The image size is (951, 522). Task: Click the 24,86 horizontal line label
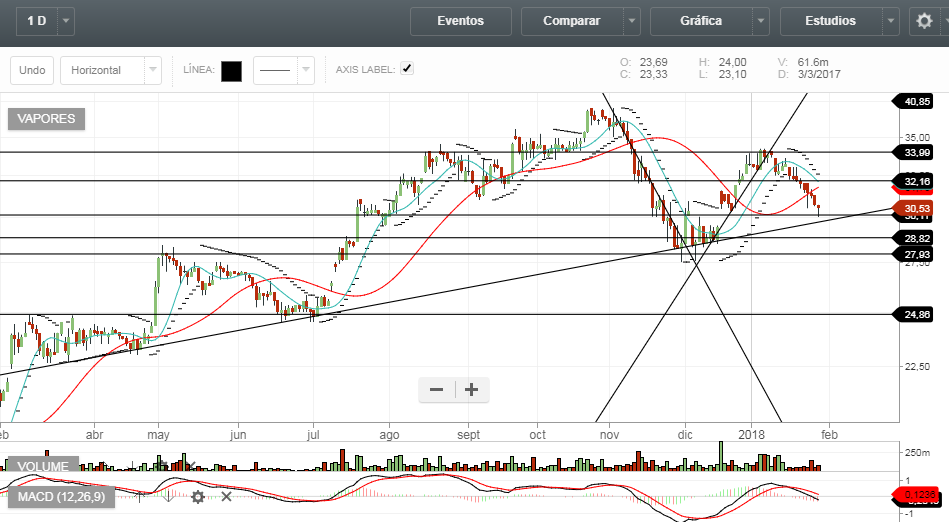coord(914,315)
